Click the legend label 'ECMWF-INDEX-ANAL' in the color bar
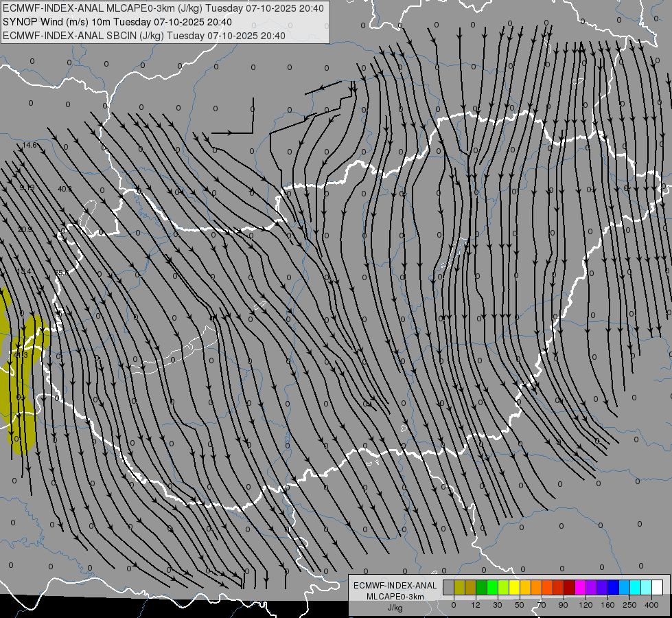The image size is (672, 618). 395,586
